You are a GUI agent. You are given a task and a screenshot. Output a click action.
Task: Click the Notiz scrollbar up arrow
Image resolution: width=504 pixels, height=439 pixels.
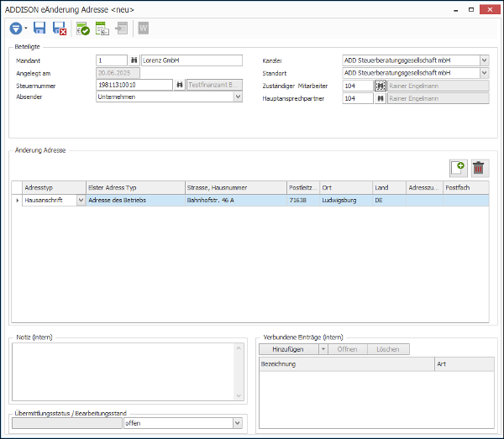point(239,348)
